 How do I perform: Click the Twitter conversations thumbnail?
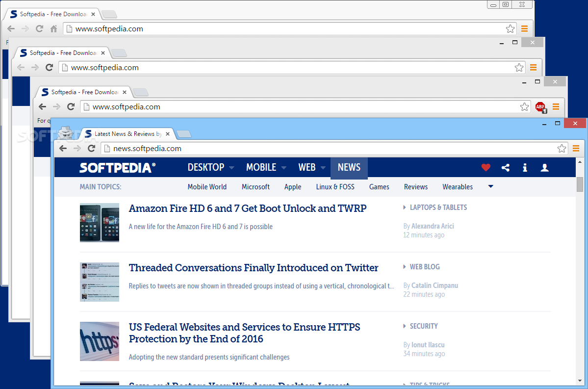click(x=100, y=282)
